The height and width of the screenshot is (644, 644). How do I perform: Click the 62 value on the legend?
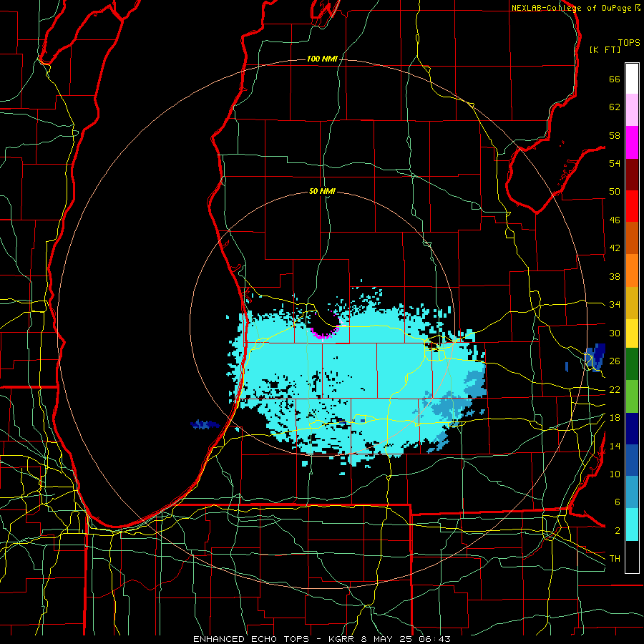coord(615,107)
